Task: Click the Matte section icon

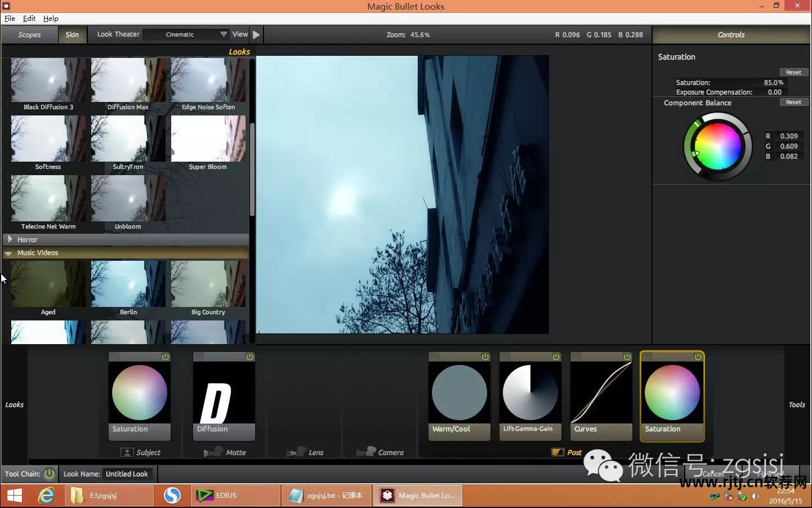Action: 213,452
